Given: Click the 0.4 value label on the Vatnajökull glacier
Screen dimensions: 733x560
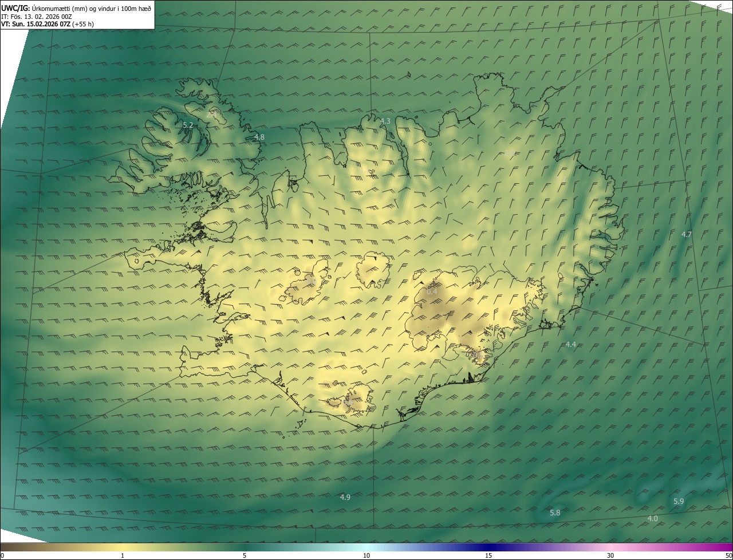Looking at the screenshot, I should pos(432,291).
